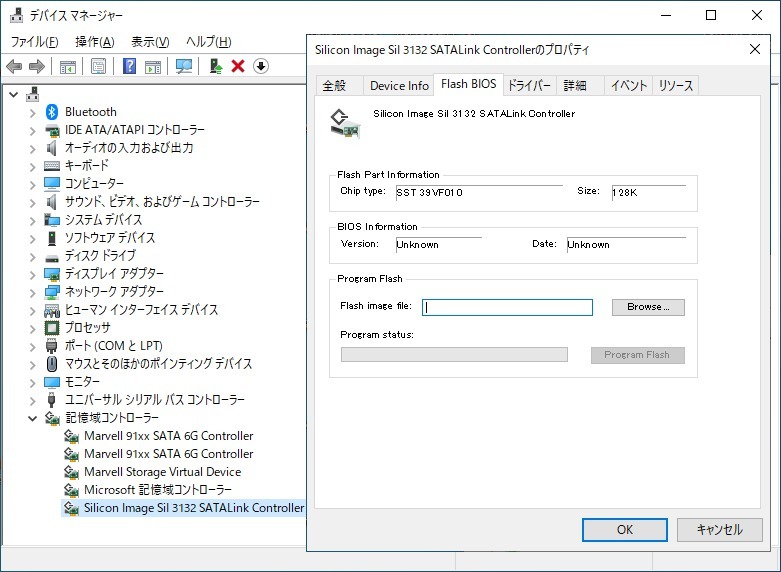Select Marvell Storage Virtual Device
The height and width of the screenshot is (572, 781).
[x=162, y=472]
